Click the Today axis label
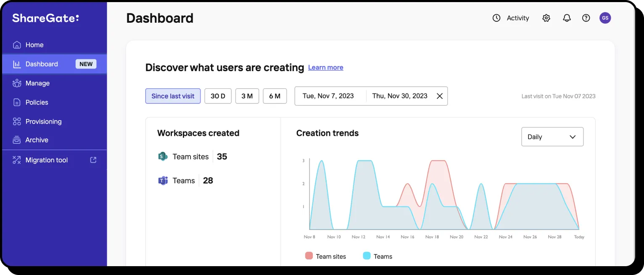The height and width of the screenshot is (275, 644). [579, 237]
